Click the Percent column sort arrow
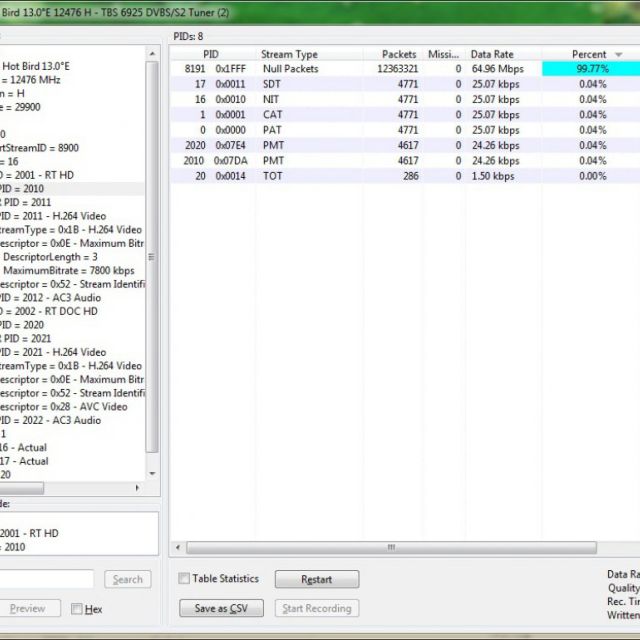Image resolution: width=640 pixels, height=640 pixels. pos(619,54)
